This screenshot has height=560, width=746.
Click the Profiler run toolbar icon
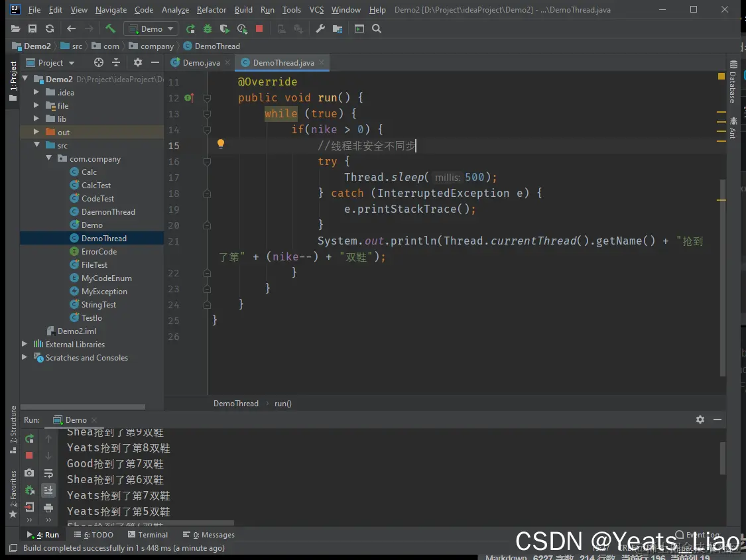click(x=242, y=29)
